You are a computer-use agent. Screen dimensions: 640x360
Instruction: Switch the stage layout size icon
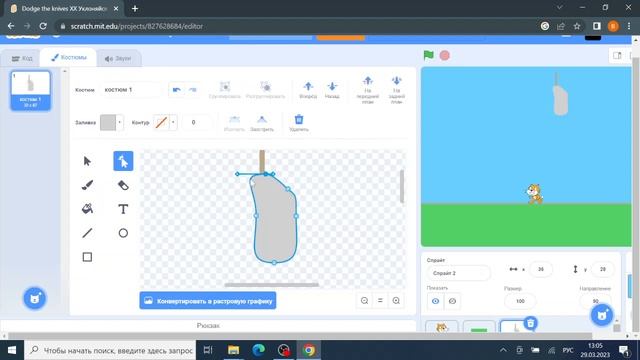pyautogui.click(x=617, y=55)
